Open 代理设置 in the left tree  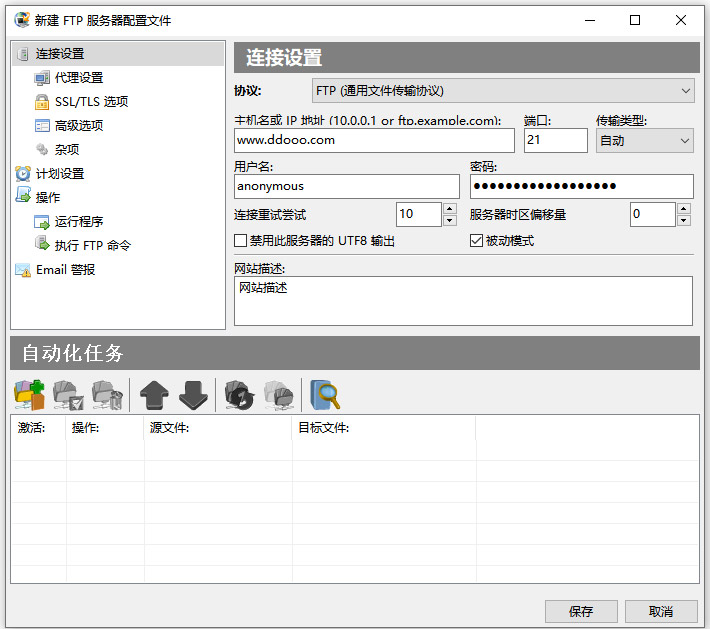pyautogui.click(x=79, y=78)
